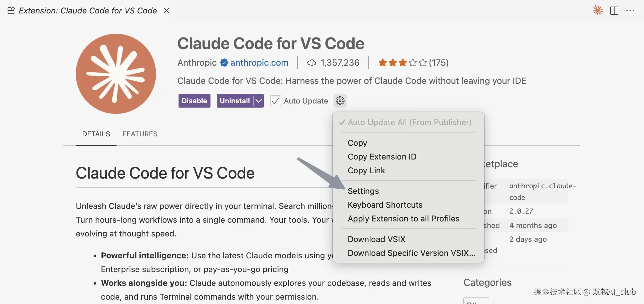This screenshot has height=304, width=644.
Task: Expand the Uninstall dropdown arrow
Action: tap(259, 101)
